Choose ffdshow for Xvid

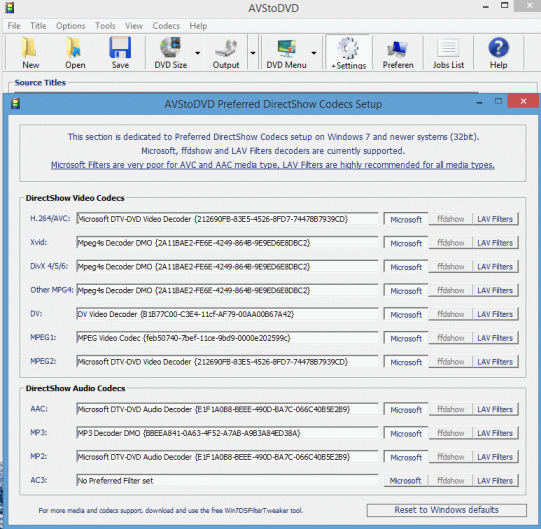point(451,243)
